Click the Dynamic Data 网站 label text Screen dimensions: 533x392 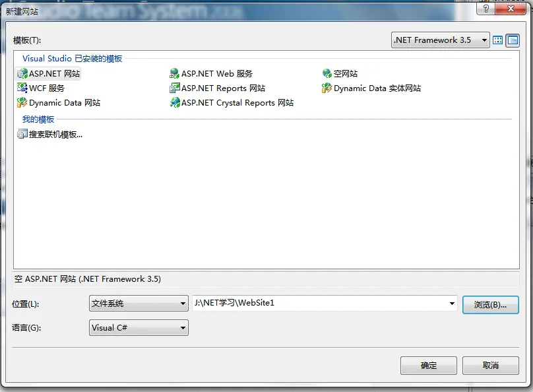(65, 103)
